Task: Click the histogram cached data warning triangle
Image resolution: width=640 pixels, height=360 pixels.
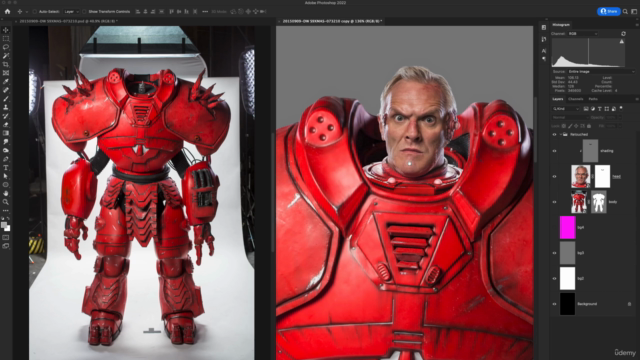Action: pyautogui.click(x=622, y=41)
